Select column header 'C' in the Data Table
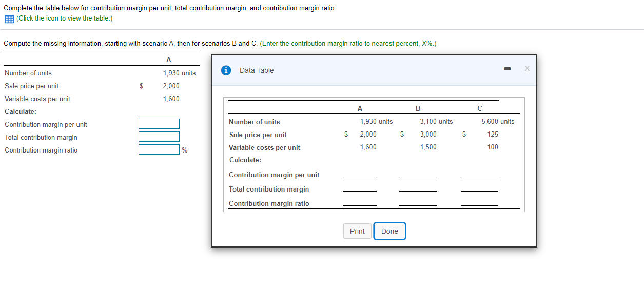The height and width of the screenshot is (285, 644). 479,108
